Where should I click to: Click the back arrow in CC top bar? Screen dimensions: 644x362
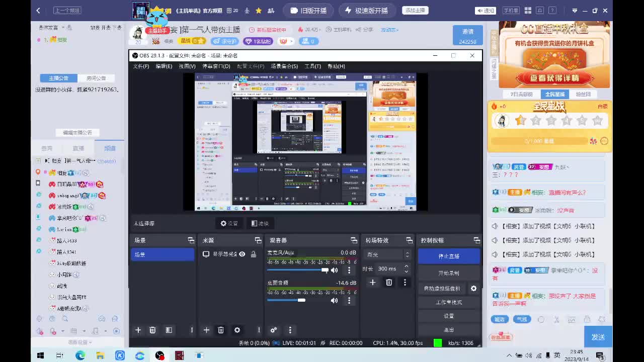tap(38, 11)
